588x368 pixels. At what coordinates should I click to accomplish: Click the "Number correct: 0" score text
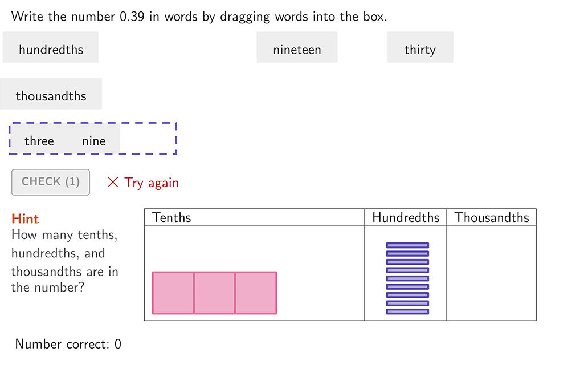(68, 344)
